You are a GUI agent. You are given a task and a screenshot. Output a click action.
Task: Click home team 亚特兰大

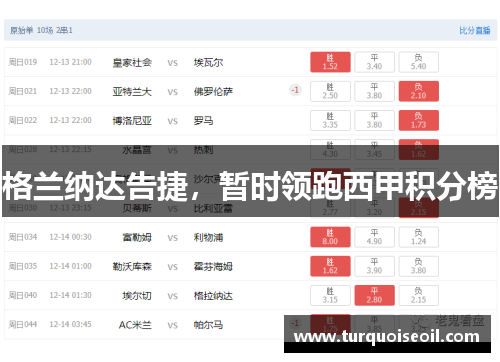pos(132,92)
